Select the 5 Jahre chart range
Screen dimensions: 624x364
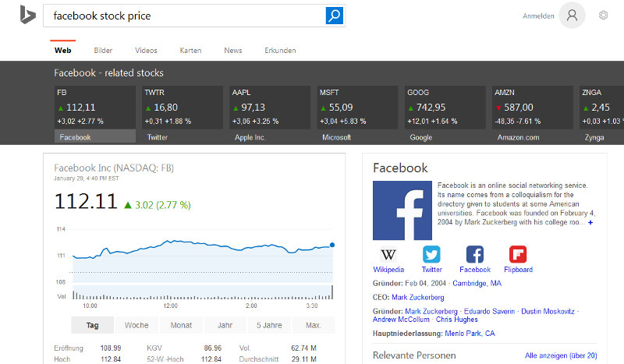pyautogui.click(x=269, y=325)
